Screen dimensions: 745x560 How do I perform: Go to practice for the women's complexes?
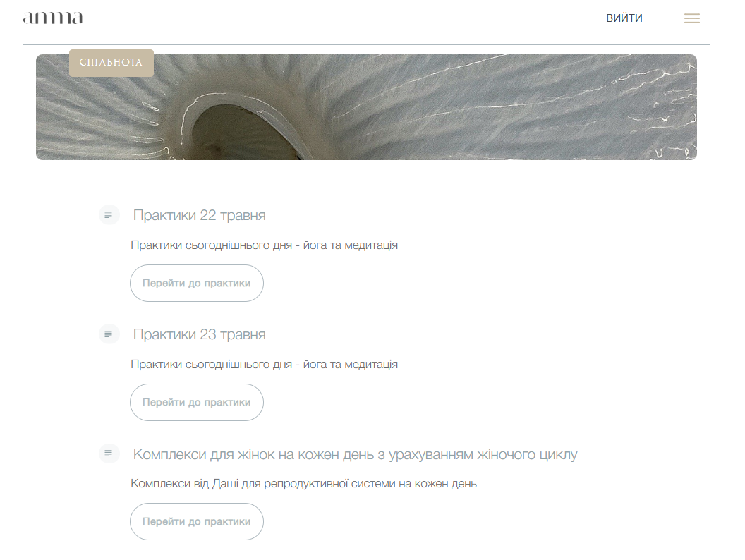coord(197,521)
